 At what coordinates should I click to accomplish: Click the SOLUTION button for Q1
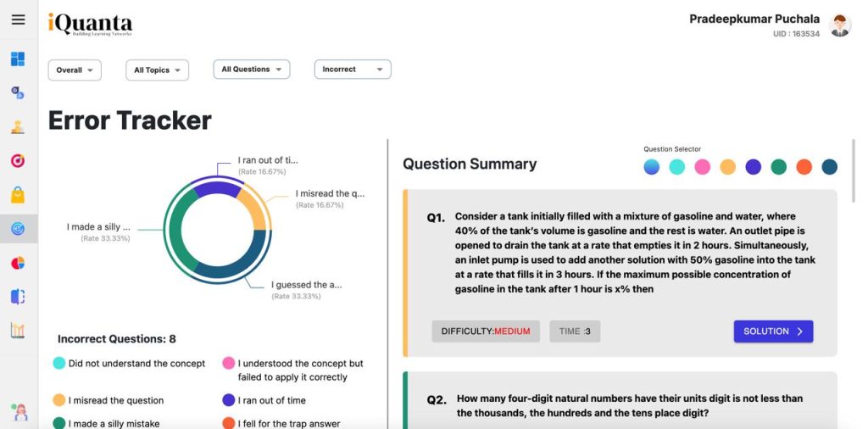pos(773,331)
